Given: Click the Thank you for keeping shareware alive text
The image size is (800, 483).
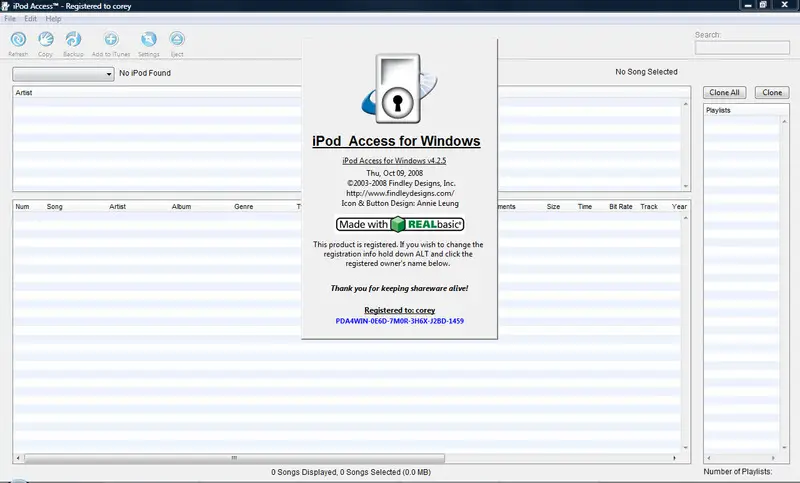Looking at the screenshot, I should point(399,288).
